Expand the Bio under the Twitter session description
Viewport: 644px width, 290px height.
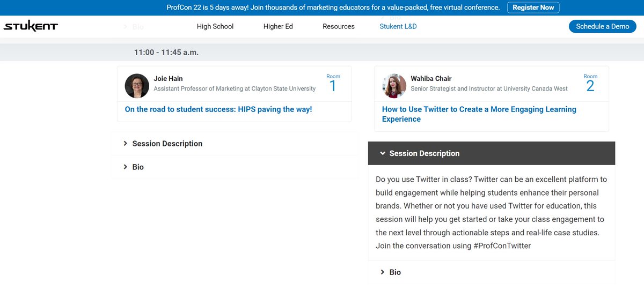click(x=492, y=272)
